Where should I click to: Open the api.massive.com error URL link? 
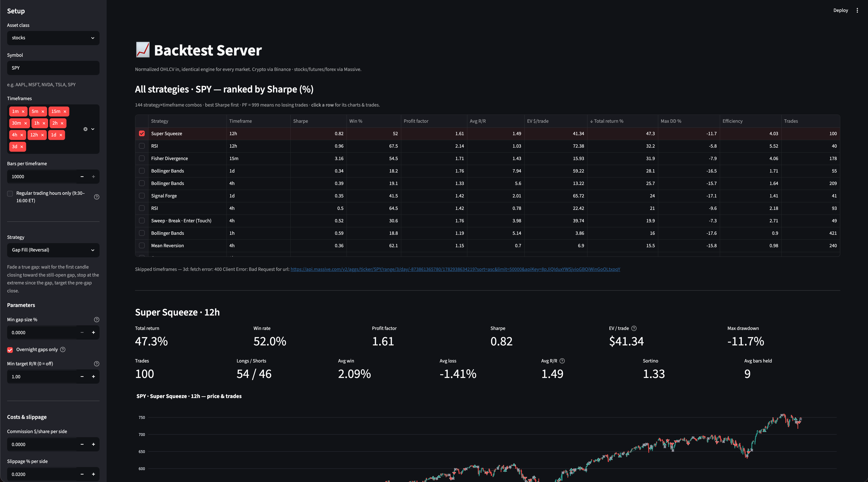click(455, 269)
